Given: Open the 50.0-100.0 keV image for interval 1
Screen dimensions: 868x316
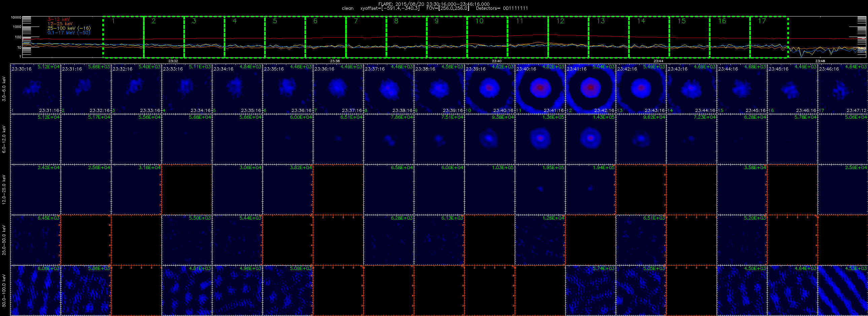Looking at the screenshot, I should pyautogui.click(x=35, y=290).
